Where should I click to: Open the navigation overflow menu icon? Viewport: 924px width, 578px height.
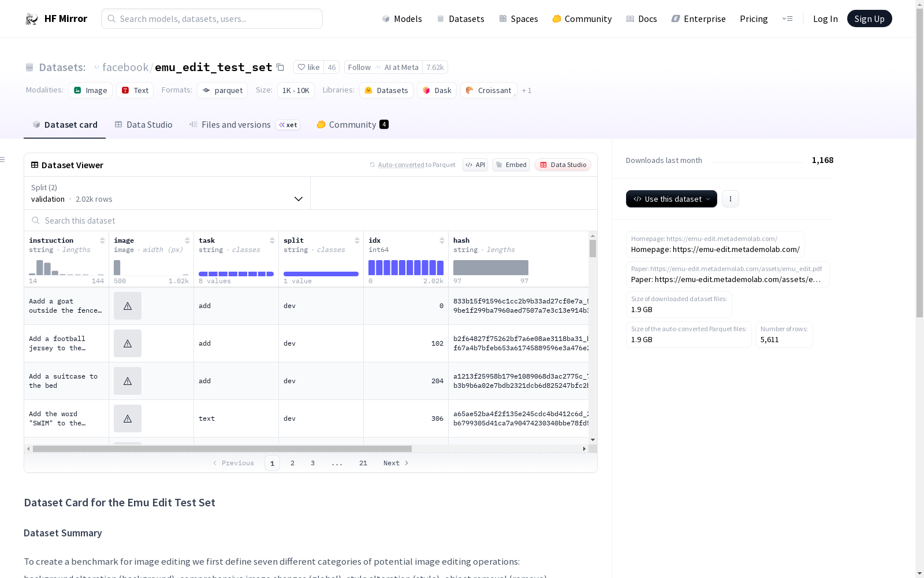point(787,18)
